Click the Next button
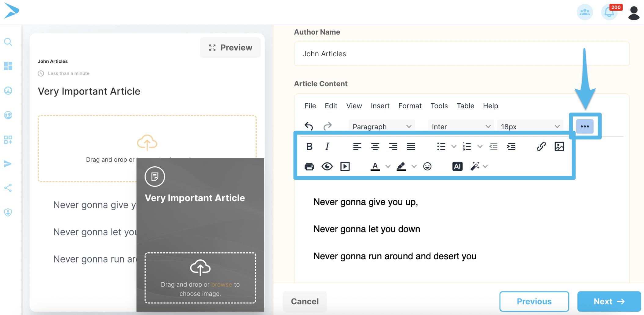 point(609,302)
